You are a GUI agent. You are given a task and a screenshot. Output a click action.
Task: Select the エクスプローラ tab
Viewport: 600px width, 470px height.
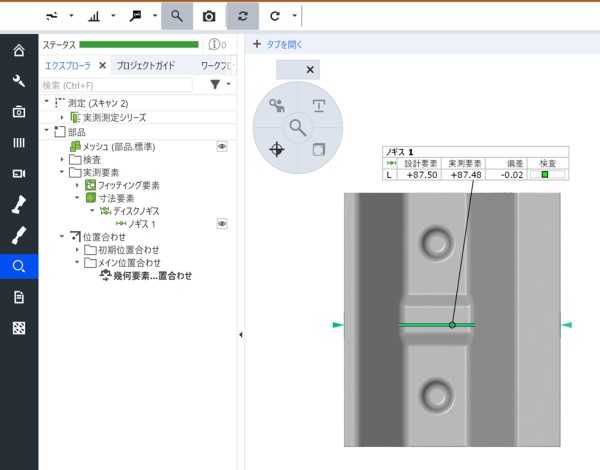pyautogui.click(x=68, y=66)
